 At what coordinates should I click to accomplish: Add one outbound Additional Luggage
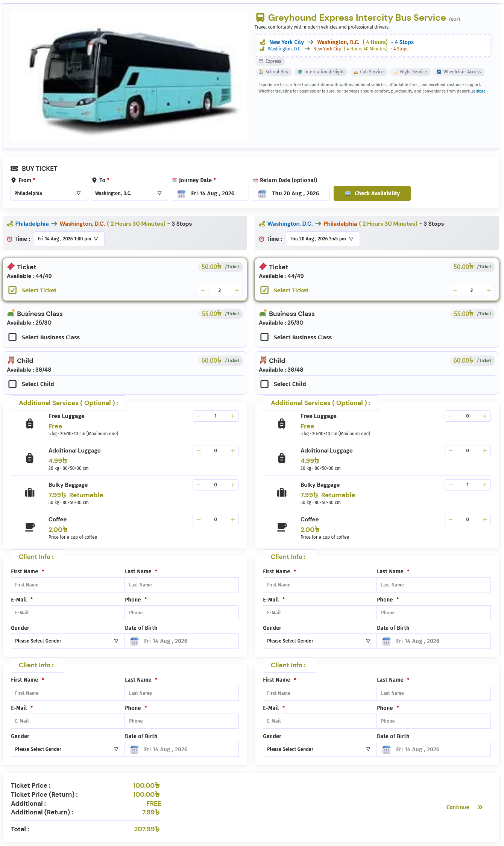(233, 451)
